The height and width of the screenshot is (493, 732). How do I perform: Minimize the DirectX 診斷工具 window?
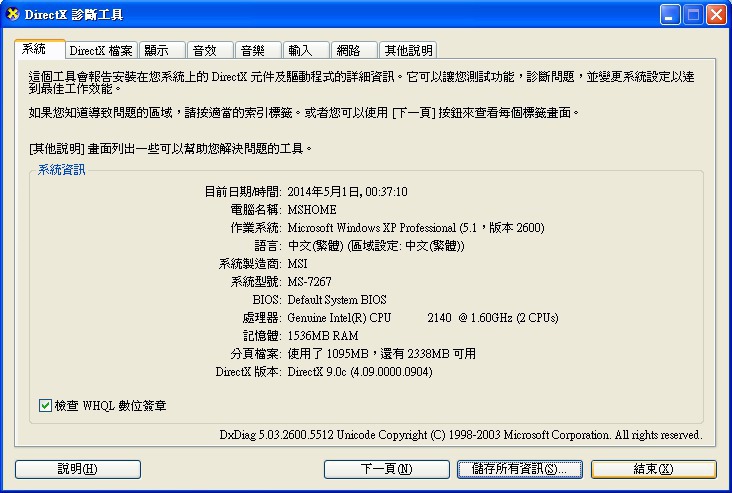670,15
